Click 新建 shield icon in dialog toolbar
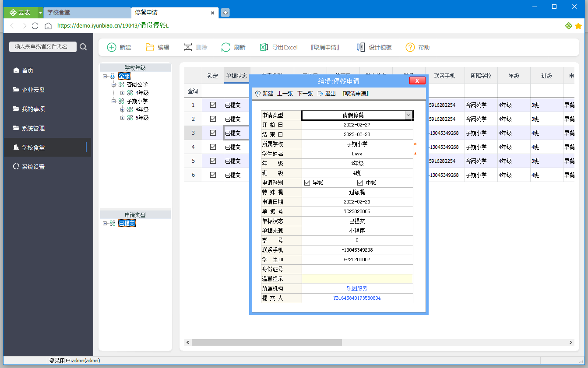 pyautogui.click(x=258, y=94)
